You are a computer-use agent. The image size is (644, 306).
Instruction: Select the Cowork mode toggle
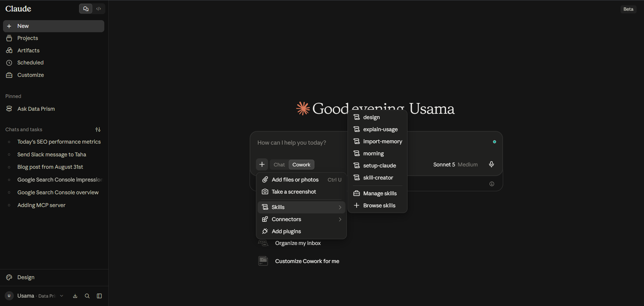[301, 165]
